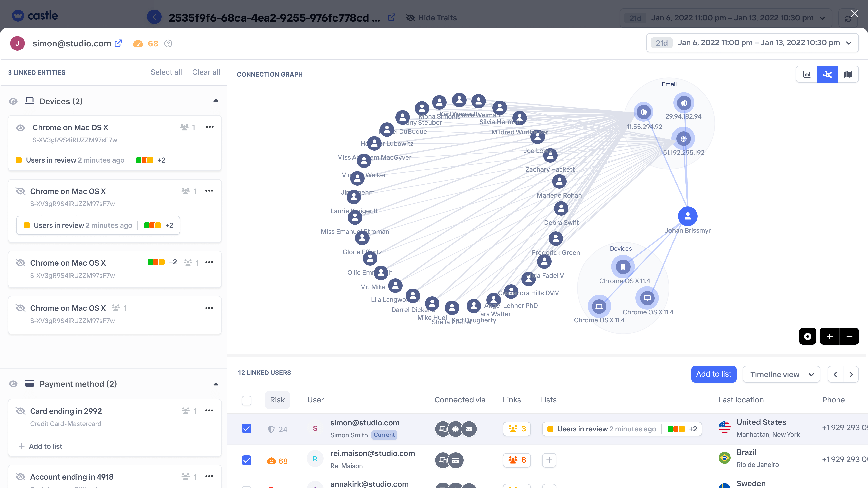Uncheck the rei.maison@studio.com row checkbox
This screenshot has height=488, width=868.
coord(247,460)
